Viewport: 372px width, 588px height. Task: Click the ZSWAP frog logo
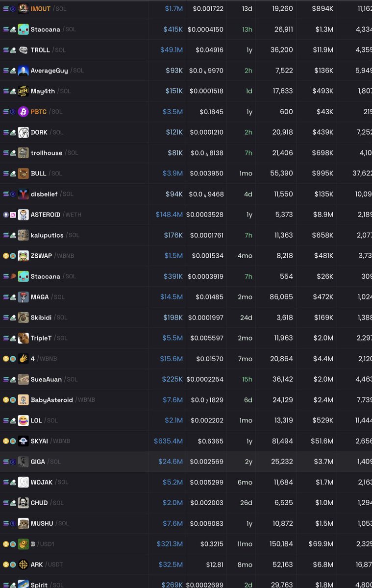tap(23, 256)
